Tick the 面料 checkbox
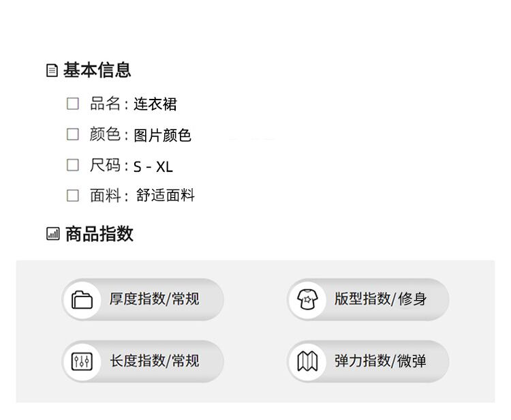 click(x=72, y=196)
